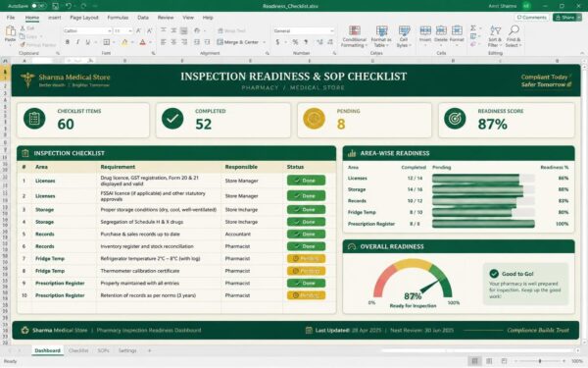The image size is (588, 368).
Task: Toggle Bold formatting
Action: (68, 42)
